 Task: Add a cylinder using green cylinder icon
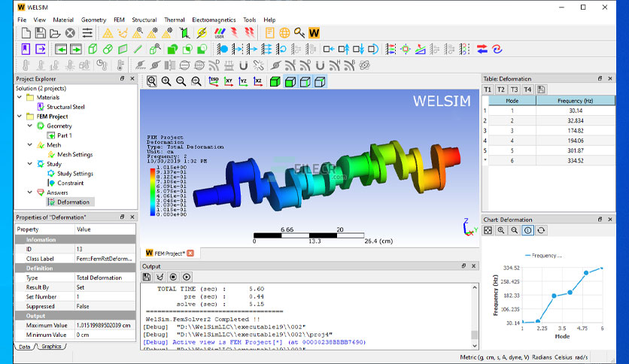coord(108,49)
